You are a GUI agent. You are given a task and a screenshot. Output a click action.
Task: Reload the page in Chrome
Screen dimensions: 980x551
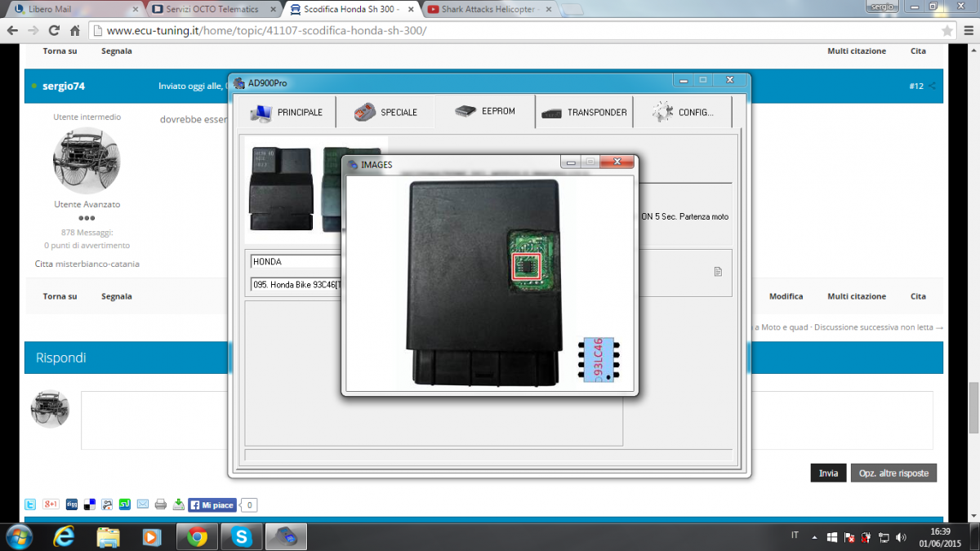coord(54,30)
